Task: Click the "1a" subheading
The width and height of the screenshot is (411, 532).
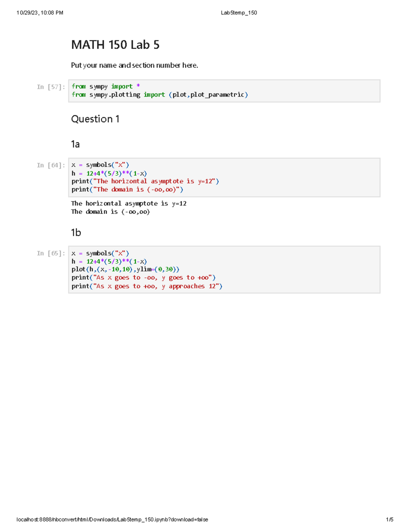Action: [x=75, y=144]
